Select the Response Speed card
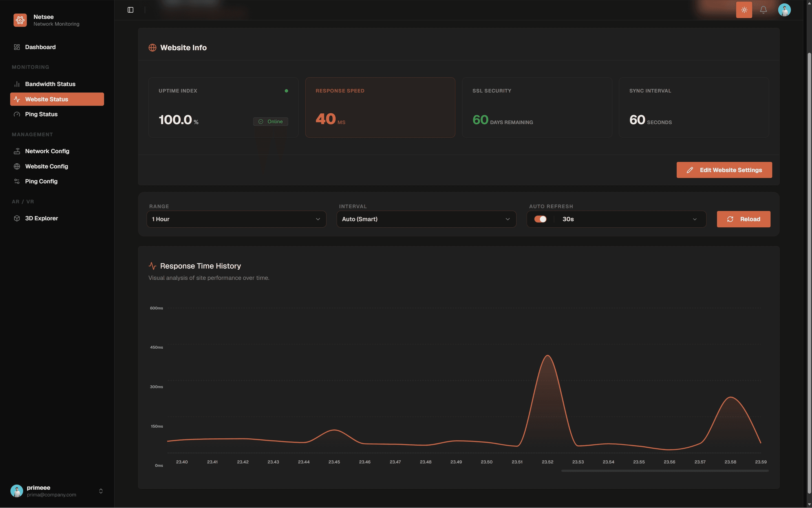The image size is (812, 508). [x=380, y=107]
